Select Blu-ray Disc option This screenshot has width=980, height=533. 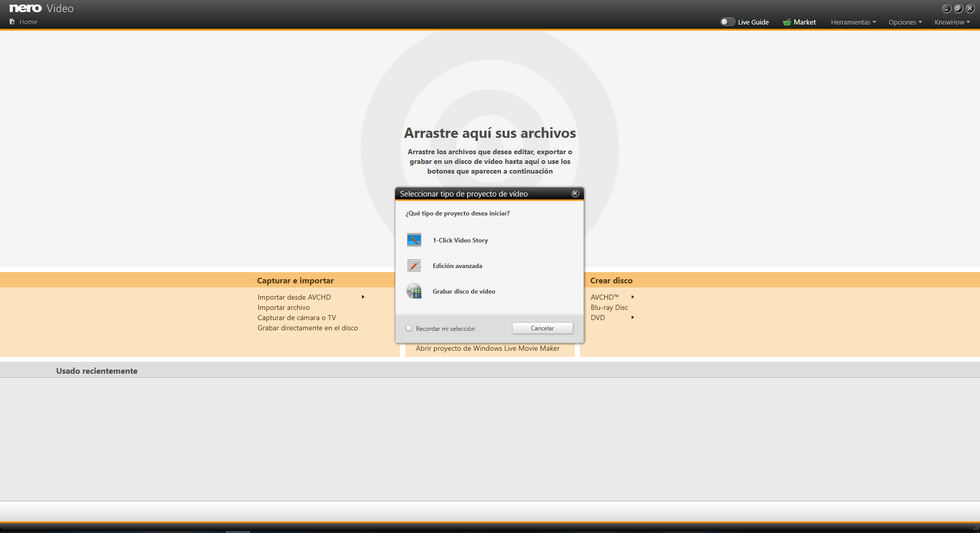coord(609,307)
